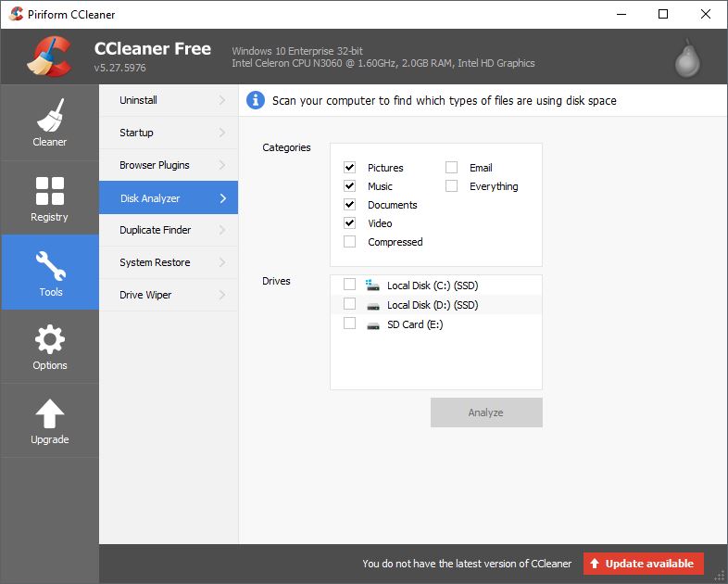Click the version text v5.27.5976
This screenshot has height=584, width=728.
(119, 68)
